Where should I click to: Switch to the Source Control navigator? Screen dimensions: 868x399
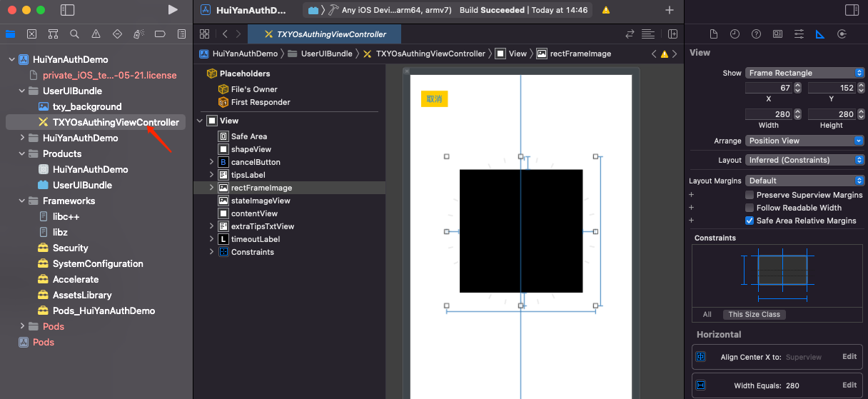point(31,34)
